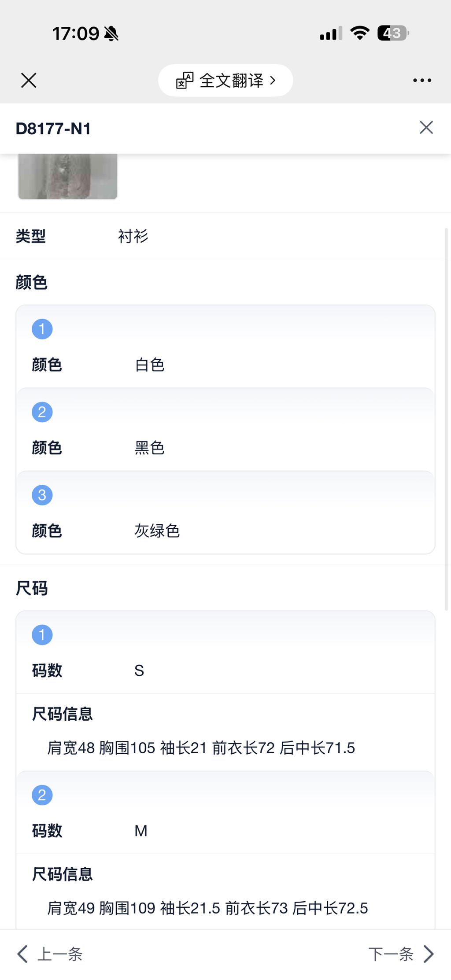Image resolution: width=451 pixels, height=980 pixels.
Task: Expand the 全文翻译 arrow chevron
Action: (273, 81)
